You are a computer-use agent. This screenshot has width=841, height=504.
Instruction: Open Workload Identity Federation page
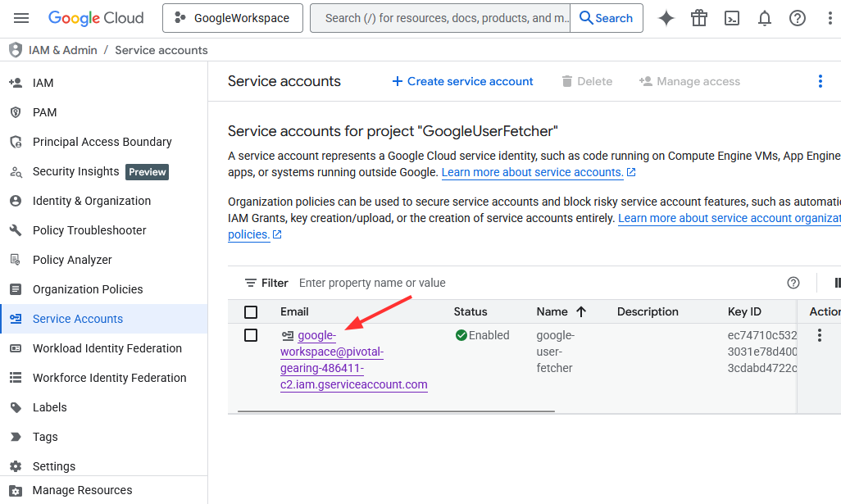tap(107, 348)
